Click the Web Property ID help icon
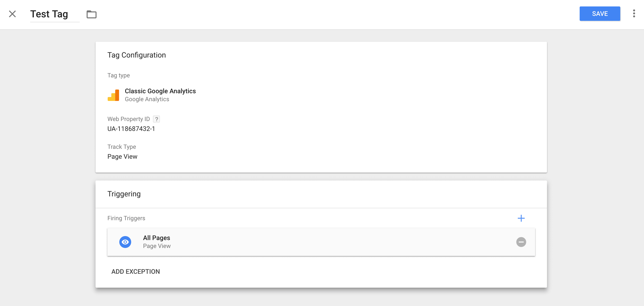This screenshot has width=644, height=306. pyautogui.click(x=156, y=119)
